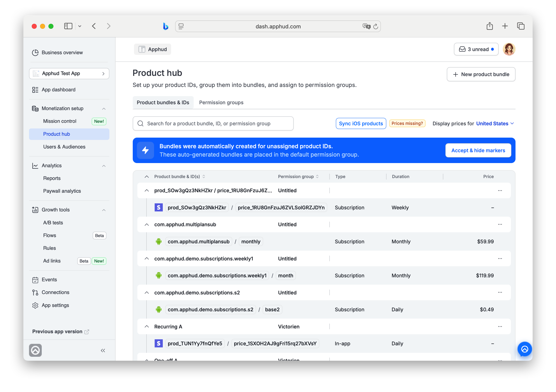Viewport: 556px width, 392px height.
Task: Click the translate icon in address bar
Action: pos(366,26)
